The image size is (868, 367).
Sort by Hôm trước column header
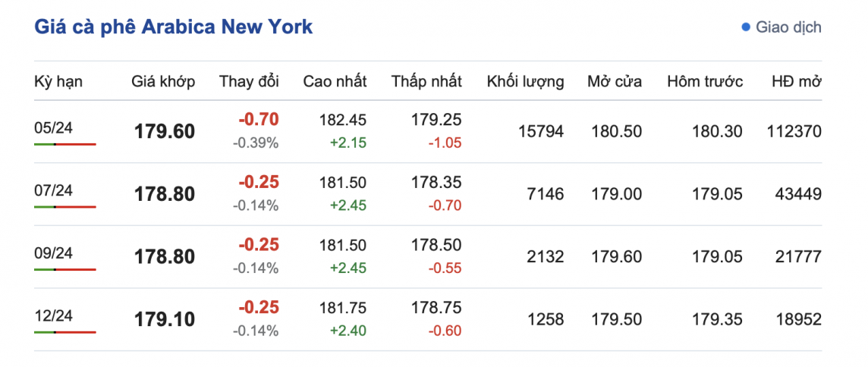(705, 81)
